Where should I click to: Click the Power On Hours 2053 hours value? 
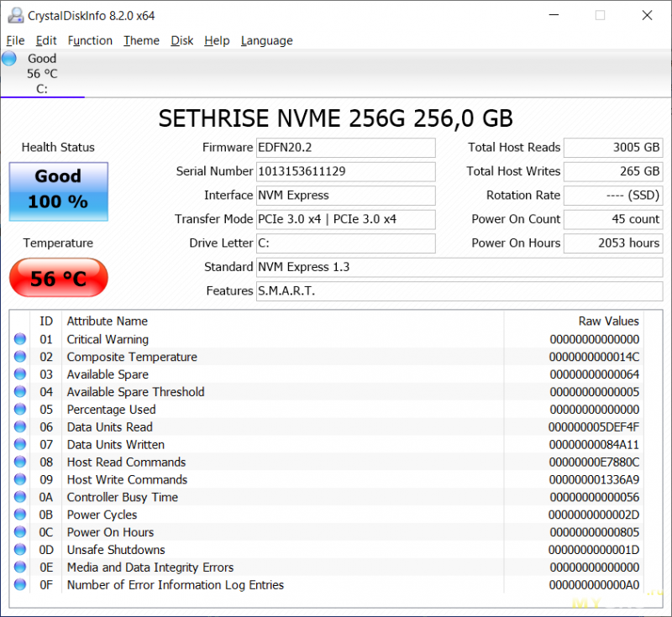coord(613,243)
